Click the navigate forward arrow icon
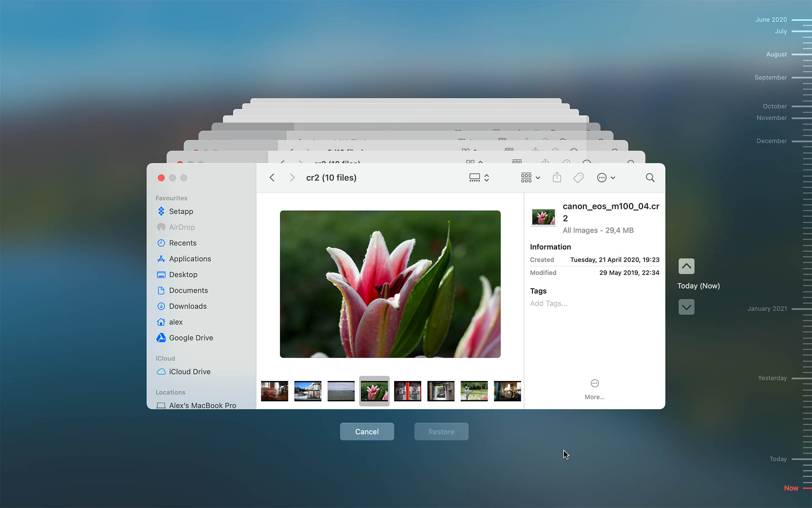Screen dimensions: 812x508 (x=291, y=177)
